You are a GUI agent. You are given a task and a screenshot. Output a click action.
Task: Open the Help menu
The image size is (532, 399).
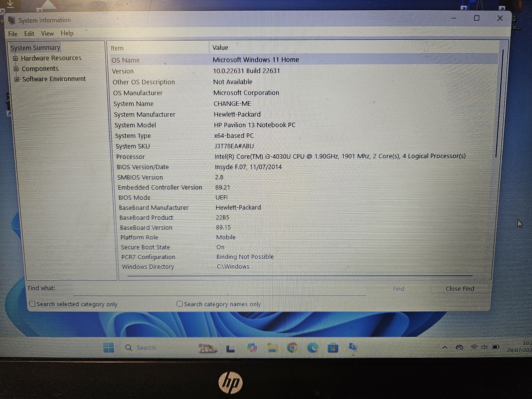tap(67, 33)
